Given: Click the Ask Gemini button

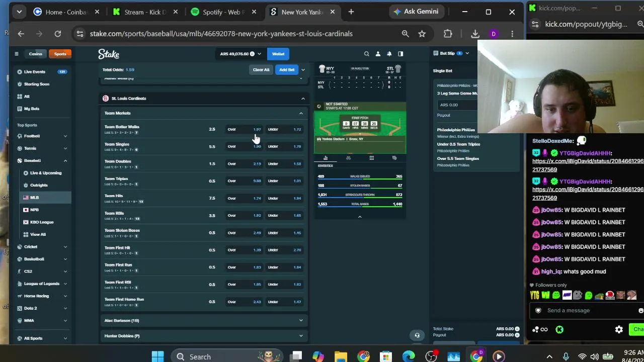Looking at the screenshot, I should (416, 12).
